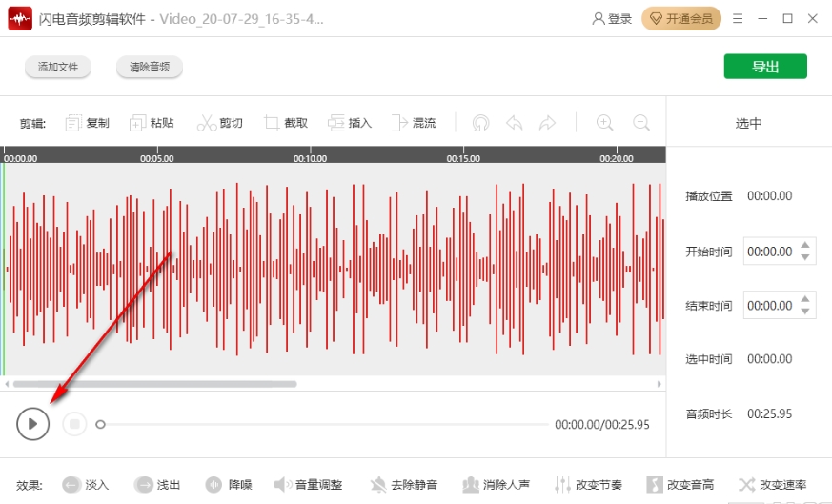
Task: Increase the end time with the up arrow
Action: [x=805, y=299]
